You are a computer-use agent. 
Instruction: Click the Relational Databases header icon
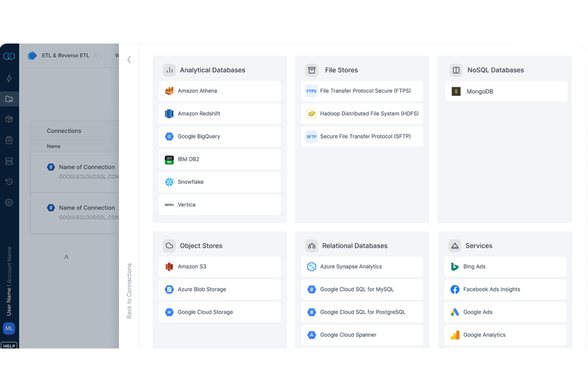[x=312, y=246]
